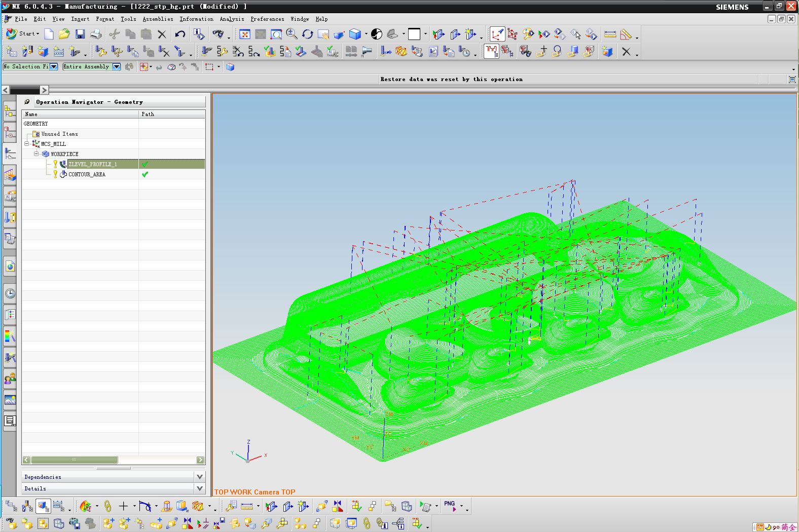Open the rendering style dropdown arrow
799x532 pixels.
pyautogui.click(x=366, y=34)
